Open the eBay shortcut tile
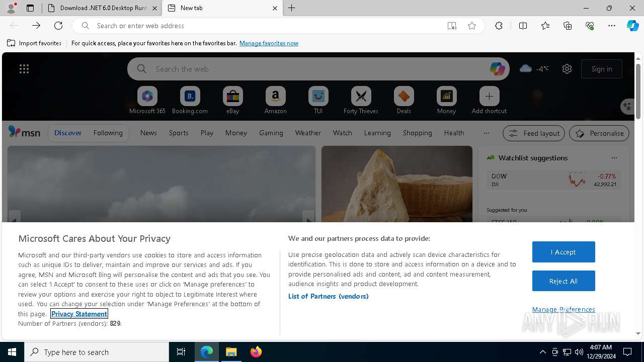The image size is (644, 362). coord(232,101)
